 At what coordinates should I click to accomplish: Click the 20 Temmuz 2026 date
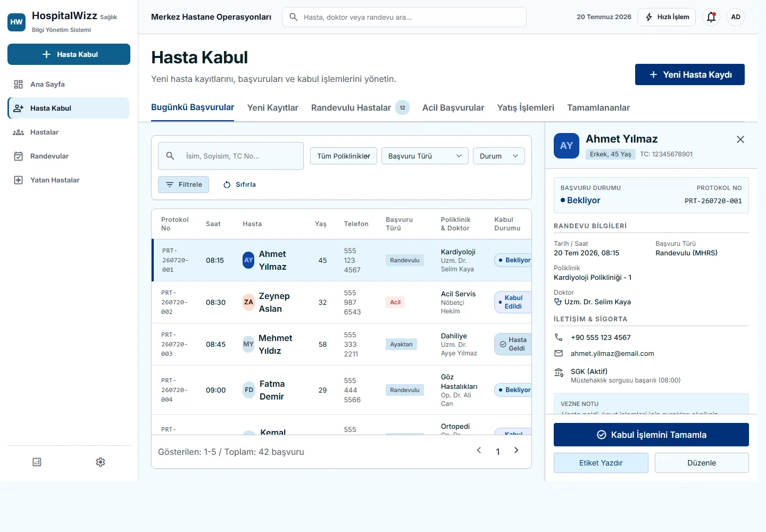click(x=604, y=17)
